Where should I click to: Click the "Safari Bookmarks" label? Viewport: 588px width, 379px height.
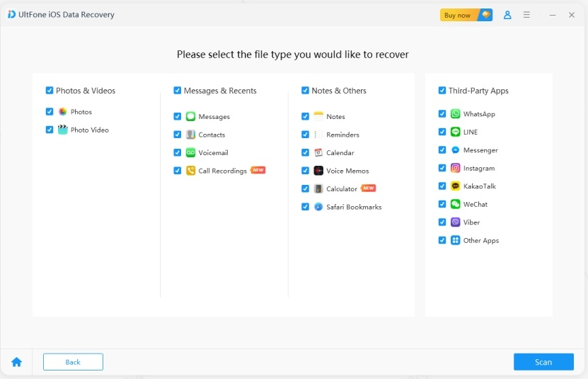tap(354, 207)
